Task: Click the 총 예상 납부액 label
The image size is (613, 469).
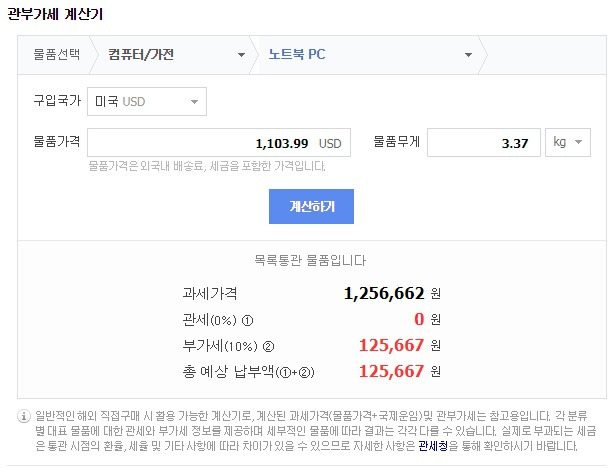Action: click(x=248, y=371)
